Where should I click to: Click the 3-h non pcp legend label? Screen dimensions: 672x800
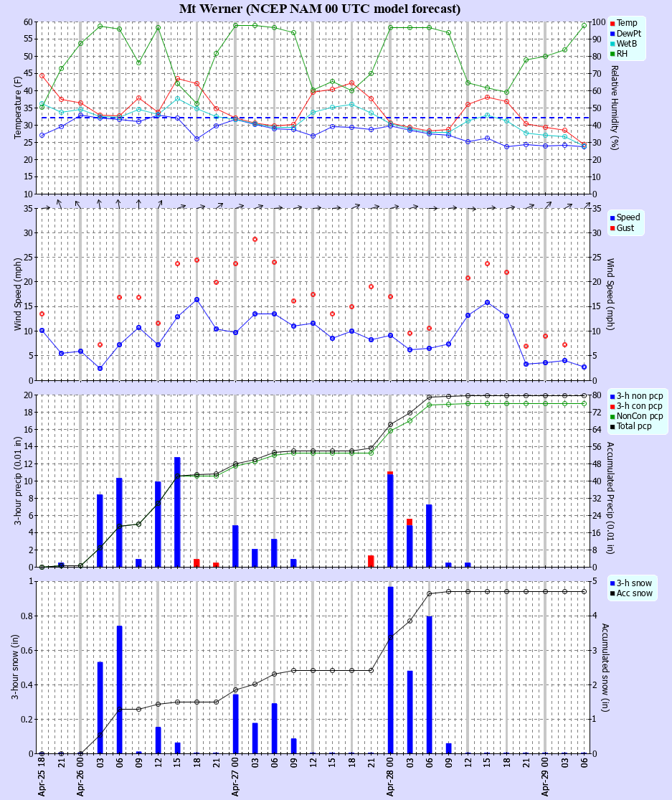coord(640,395)
